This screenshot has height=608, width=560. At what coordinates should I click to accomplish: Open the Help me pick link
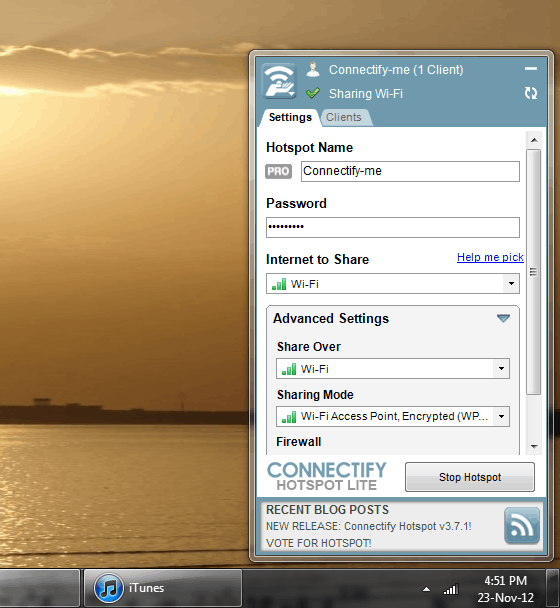[490, 257]
